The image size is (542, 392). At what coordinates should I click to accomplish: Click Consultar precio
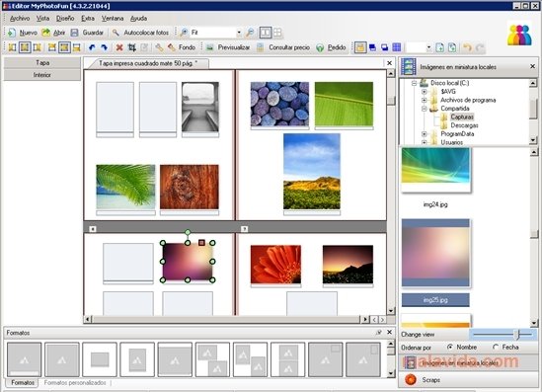[283, 47]
